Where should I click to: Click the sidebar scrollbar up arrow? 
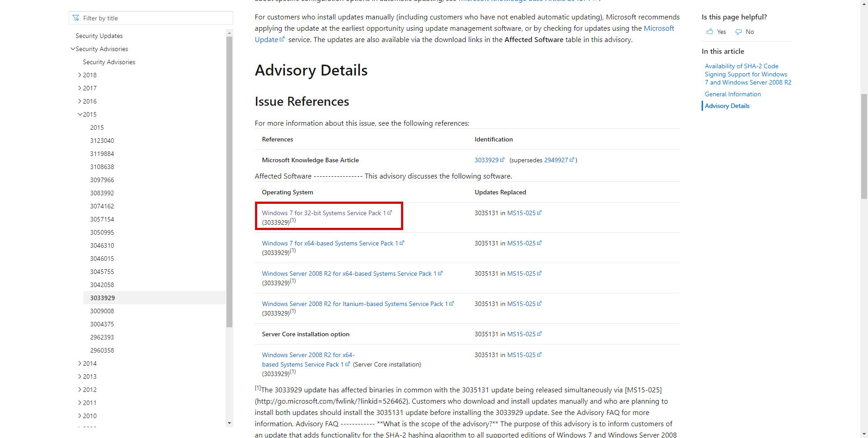point(229,33)
